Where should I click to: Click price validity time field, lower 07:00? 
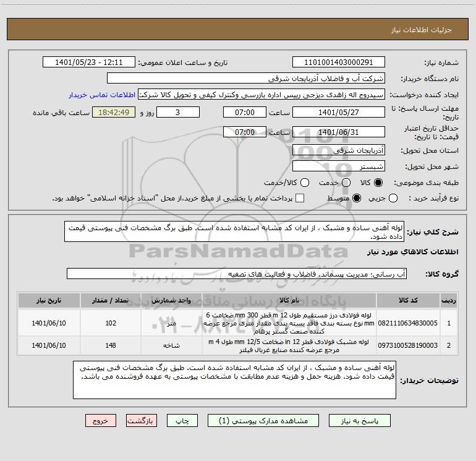tap(245, 132)
